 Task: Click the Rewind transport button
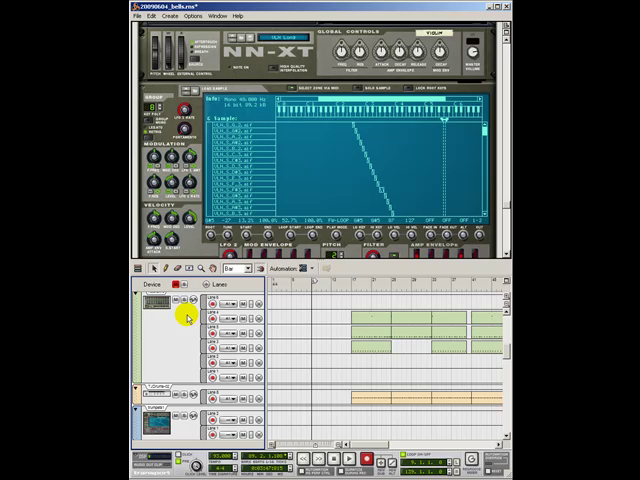point(303,459)
